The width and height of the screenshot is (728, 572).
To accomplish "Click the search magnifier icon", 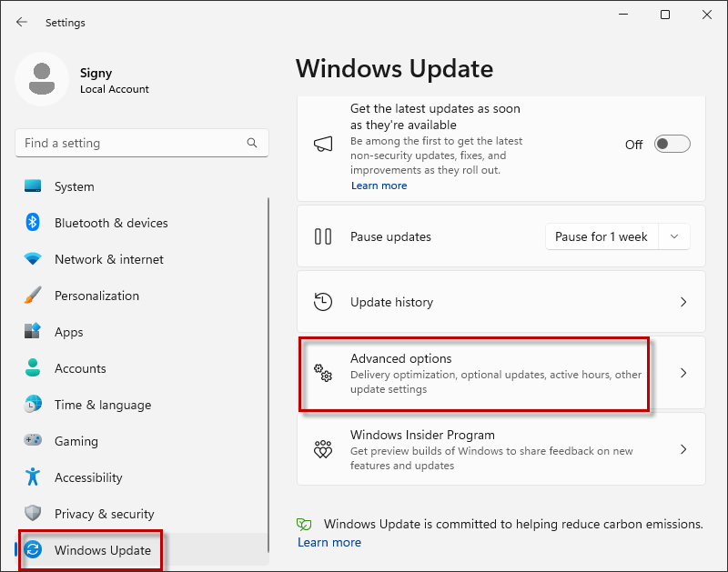I will pos(252,143).
